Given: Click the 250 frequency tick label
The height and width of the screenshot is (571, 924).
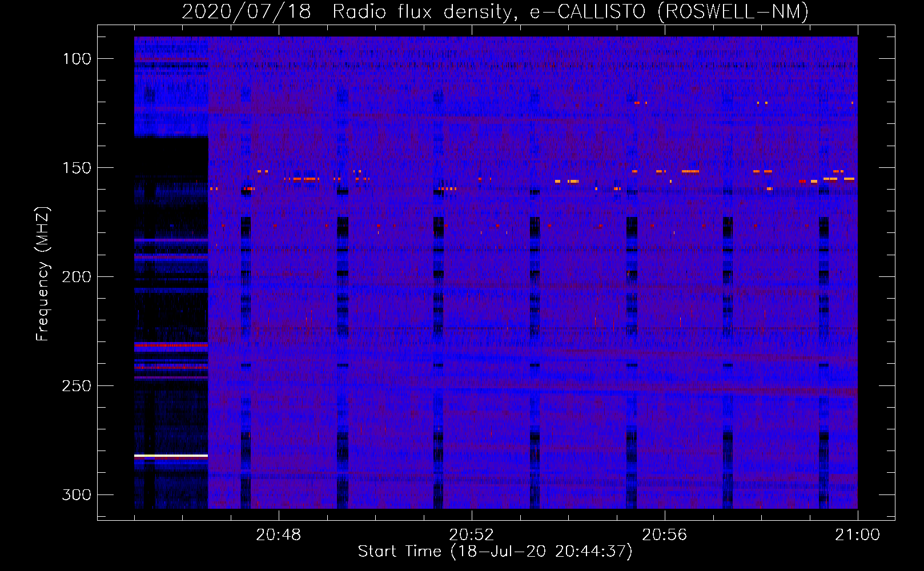Looking at the screenshot, I should [77, 386].
